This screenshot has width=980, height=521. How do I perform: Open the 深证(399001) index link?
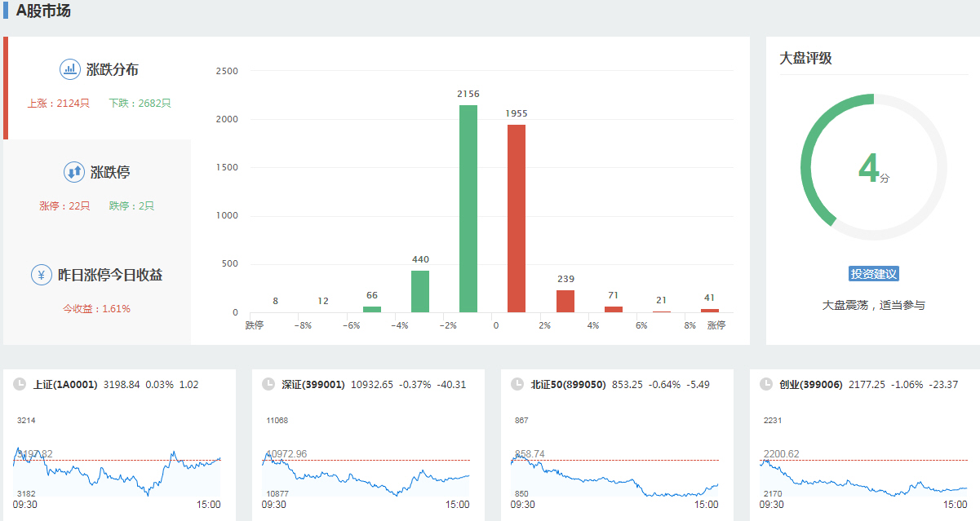click(313, 385)
